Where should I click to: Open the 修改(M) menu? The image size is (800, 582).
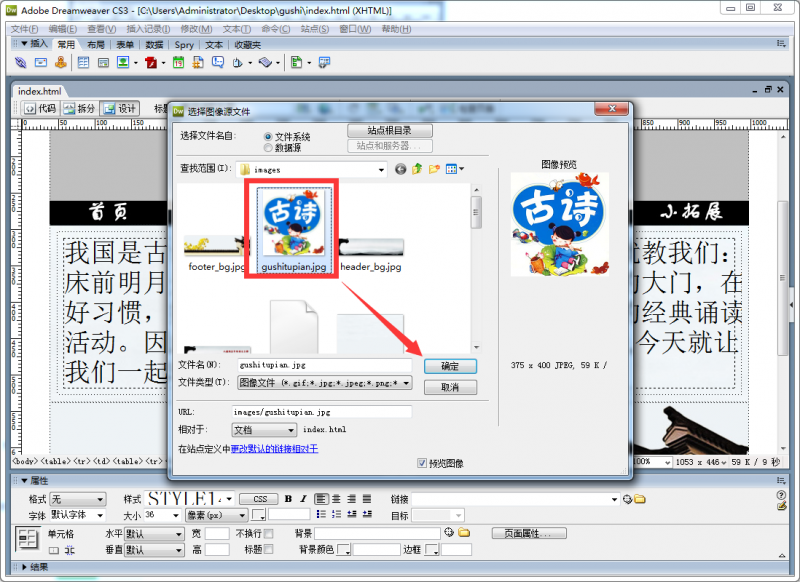tap(196, 29)
